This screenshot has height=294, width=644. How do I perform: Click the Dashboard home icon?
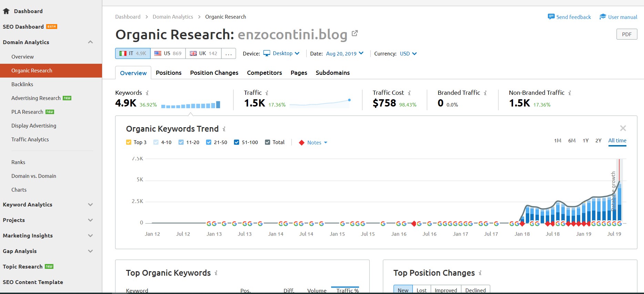tap(6, 11)
